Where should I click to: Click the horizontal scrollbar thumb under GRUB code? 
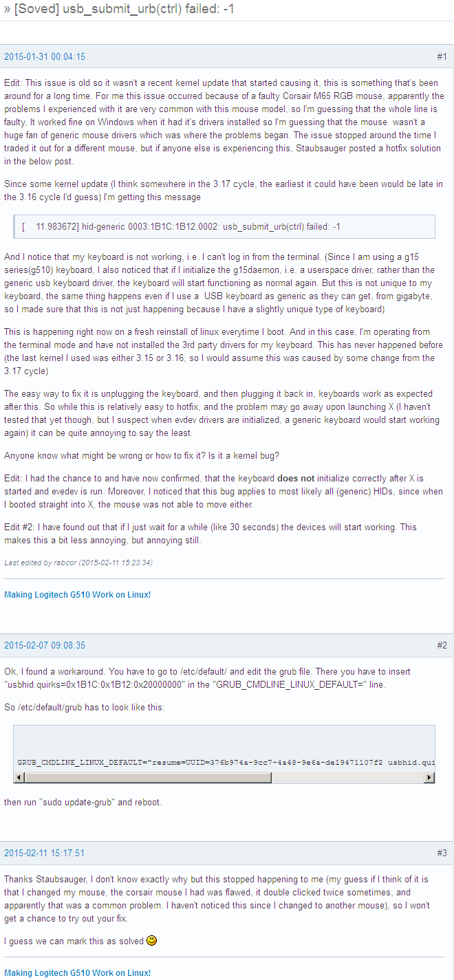[x=147, y=777]
